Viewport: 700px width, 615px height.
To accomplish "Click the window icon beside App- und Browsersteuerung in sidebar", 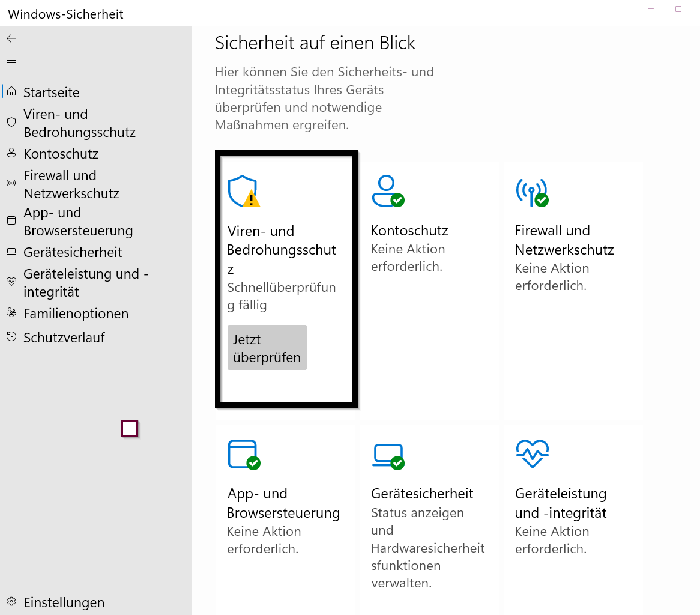I will point(11,220).
